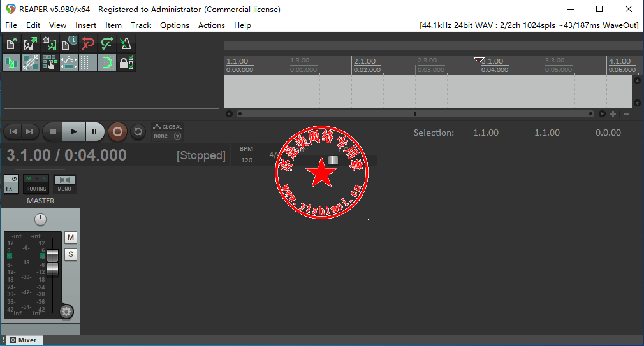644x346 pixels.
Task: Open the View menu
Action: pyautogui.click(x=57, y=25)
